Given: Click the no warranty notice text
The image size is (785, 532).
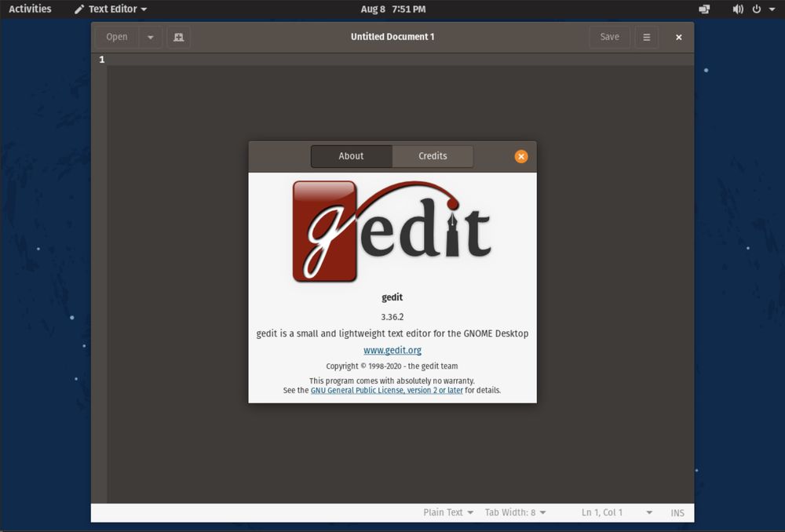Looking at the screenshot, I should (x=392, y=381).
